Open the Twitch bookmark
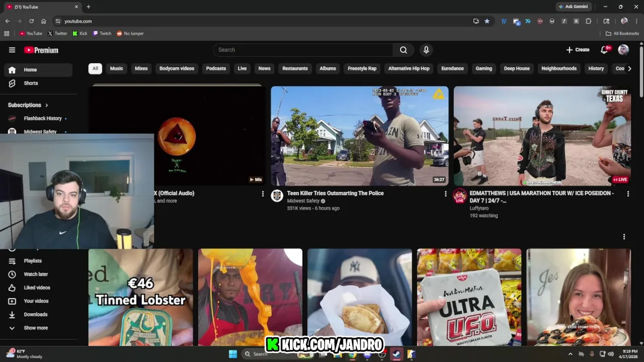644x362 pixels. tap(102, 34)
